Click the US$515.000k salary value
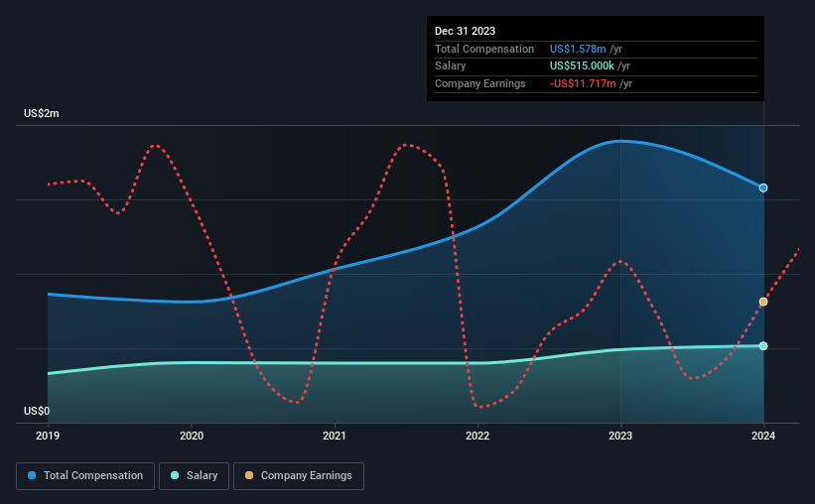 582,66
